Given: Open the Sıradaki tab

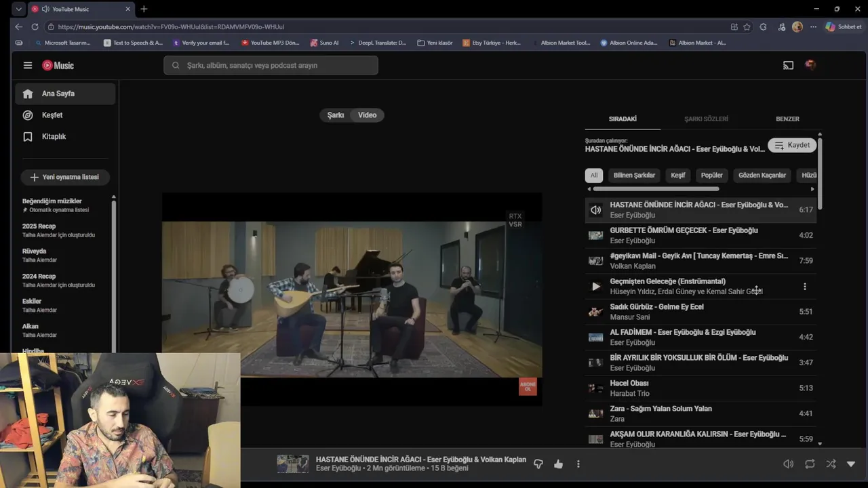Looking at the screenshot, I should [623, 119].
